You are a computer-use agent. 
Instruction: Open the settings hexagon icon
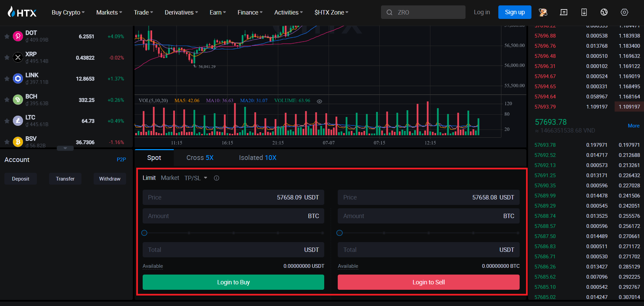pyautogui.click(x=624, y=12)
